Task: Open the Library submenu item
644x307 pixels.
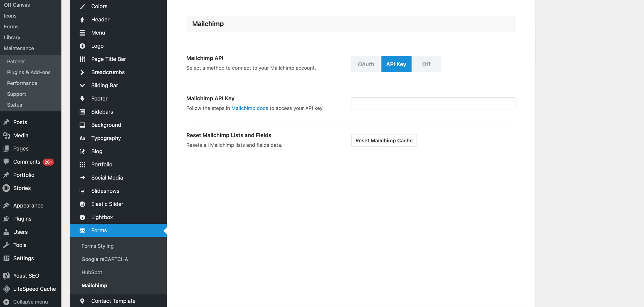Action: (x=12, y=37)
